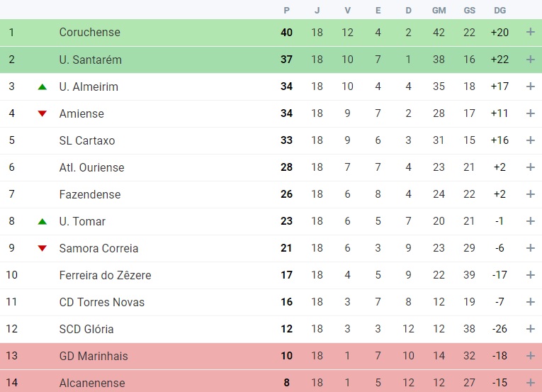Click plus icon on GD Marinhais row
Image resolution: width=542 pixels, height=392 pixels.
pyautogui.click(x=530, y=356)
